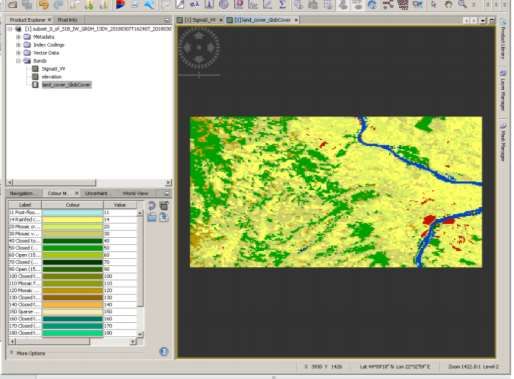Import colour palette from file icon

[x=152, y=217]
